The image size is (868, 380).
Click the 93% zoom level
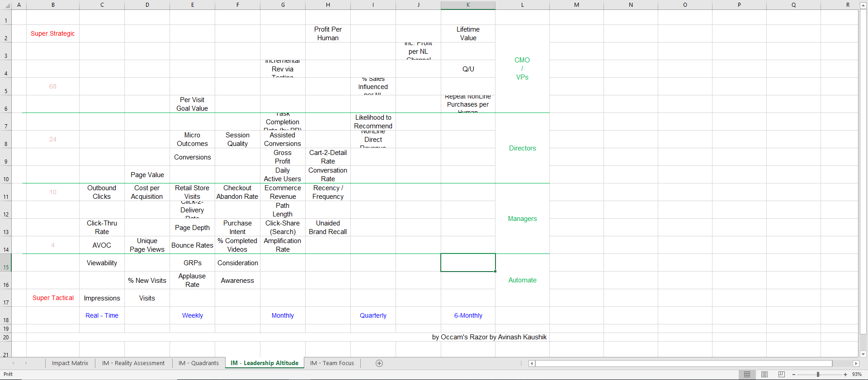tap(857, 375)
